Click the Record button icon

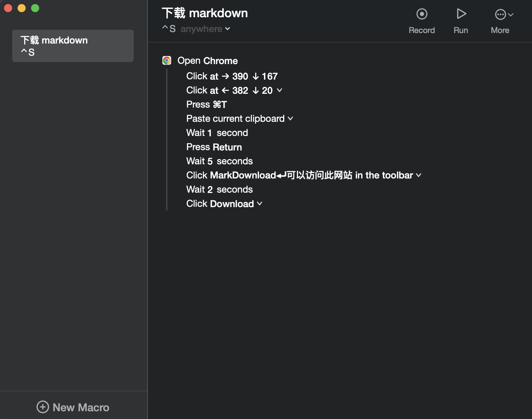(x=422, y=14)
